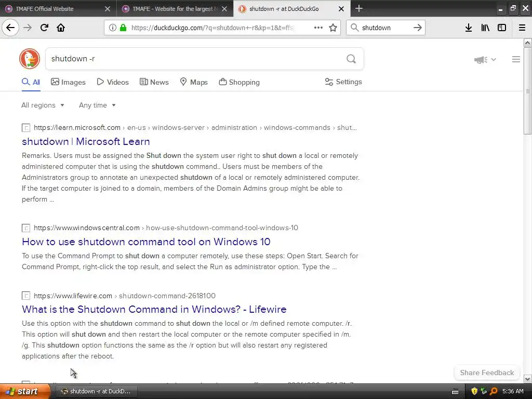
Task: Click the keyboard tray icon
Action: click(455, 392)
